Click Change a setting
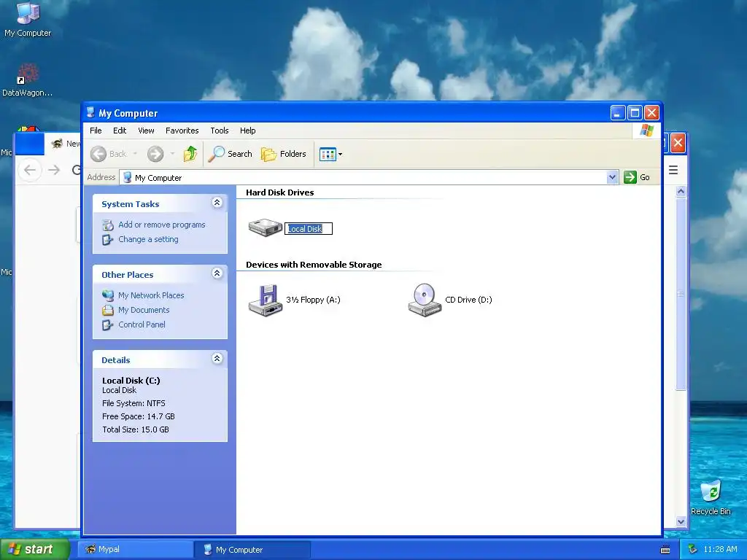Image resolution: width=747 pixels, height=560 pixels. (x=148, y=239)
